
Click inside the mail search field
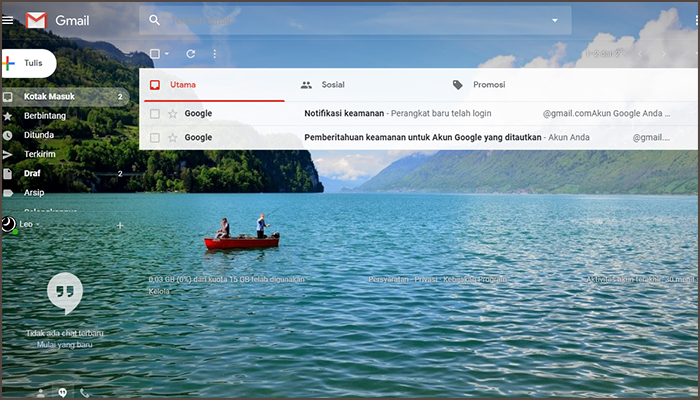point(350,20)
